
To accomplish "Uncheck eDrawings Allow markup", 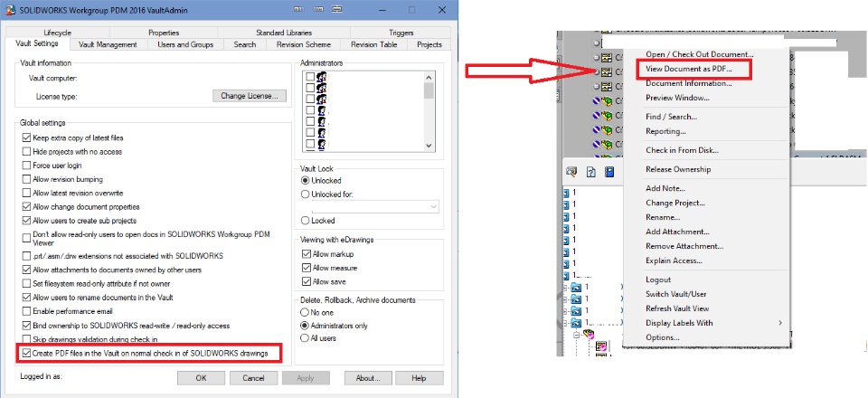I will [307, 254].
